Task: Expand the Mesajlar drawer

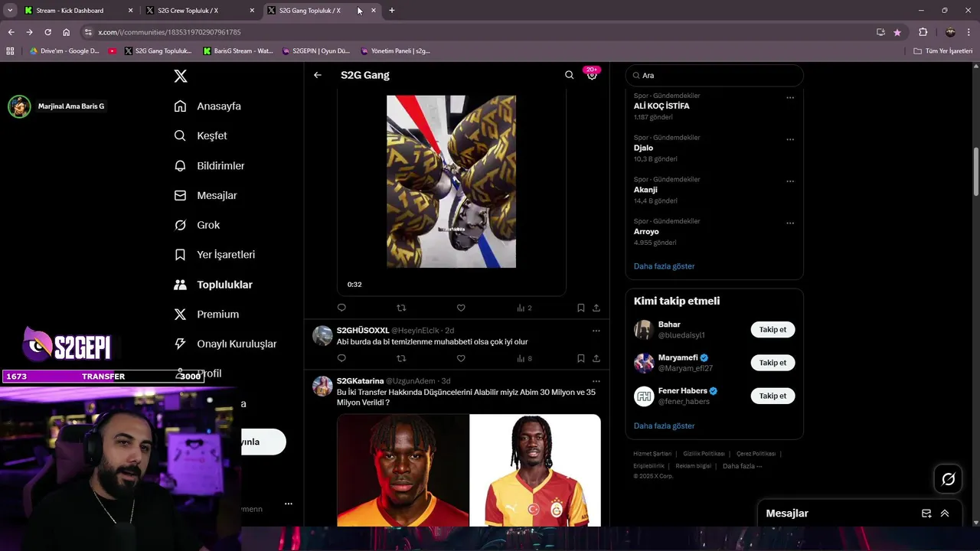Action: click(x=945, y=514)
